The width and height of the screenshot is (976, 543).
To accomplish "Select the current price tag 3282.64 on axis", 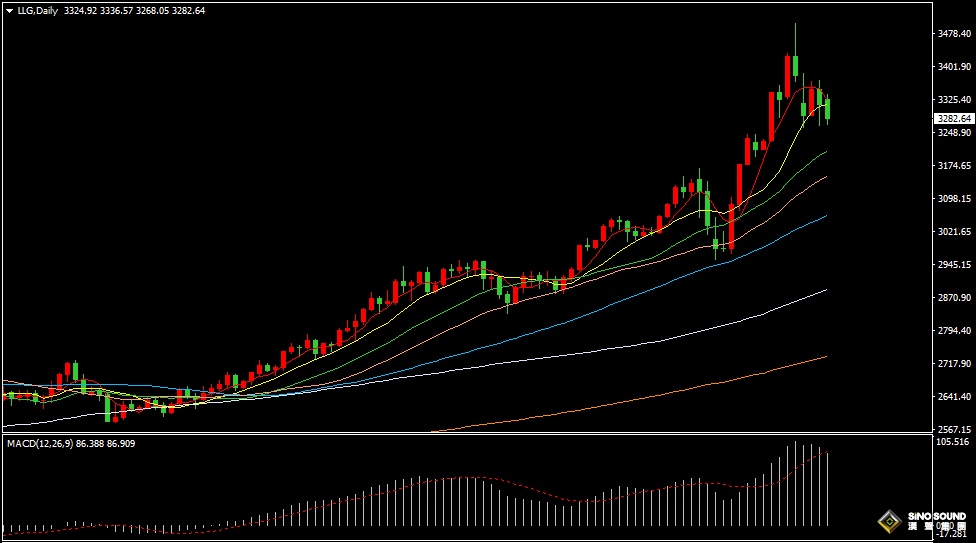I will point(954,118).
